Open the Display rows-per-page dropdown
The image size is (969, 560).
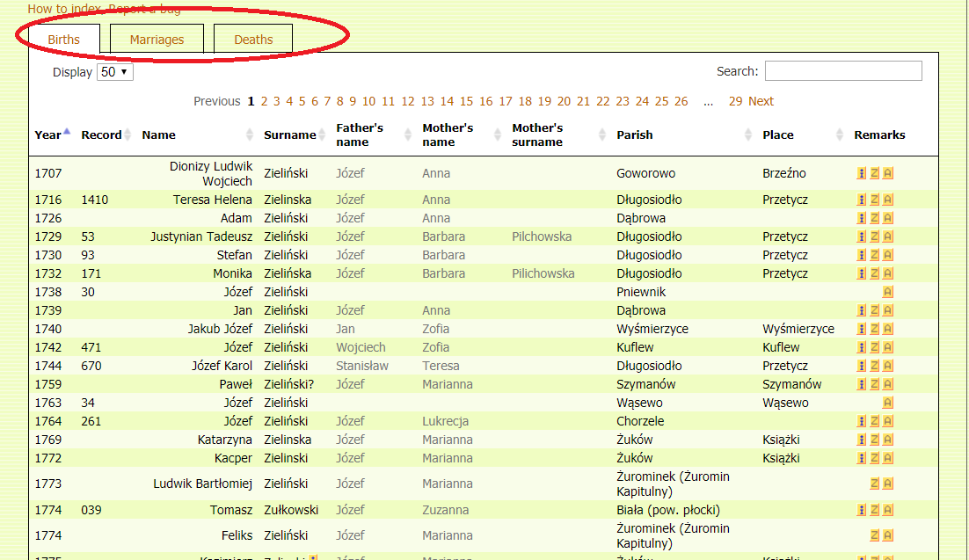point(114,72)
